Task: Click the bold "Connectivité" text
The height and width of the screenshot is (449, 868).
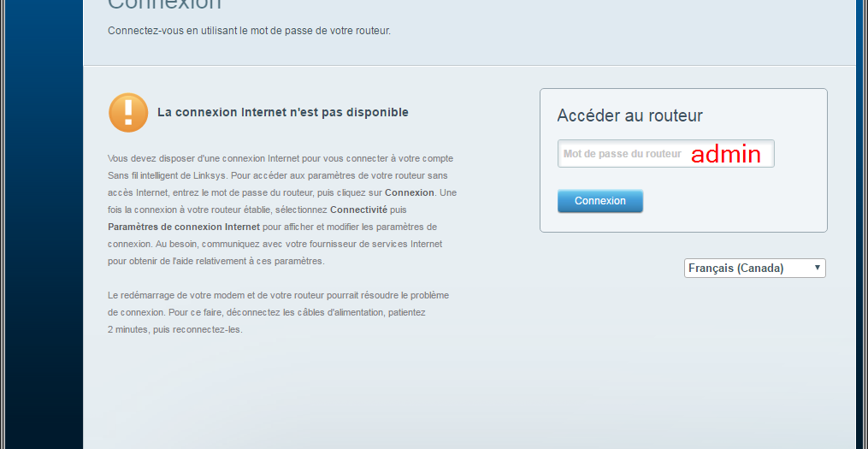Action: 358,210
